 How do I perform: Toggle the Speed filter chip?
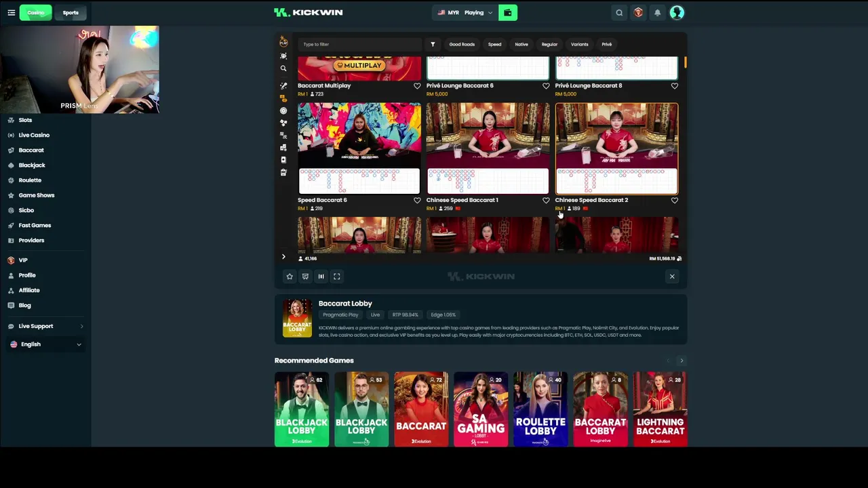click(x=494, y=44)
